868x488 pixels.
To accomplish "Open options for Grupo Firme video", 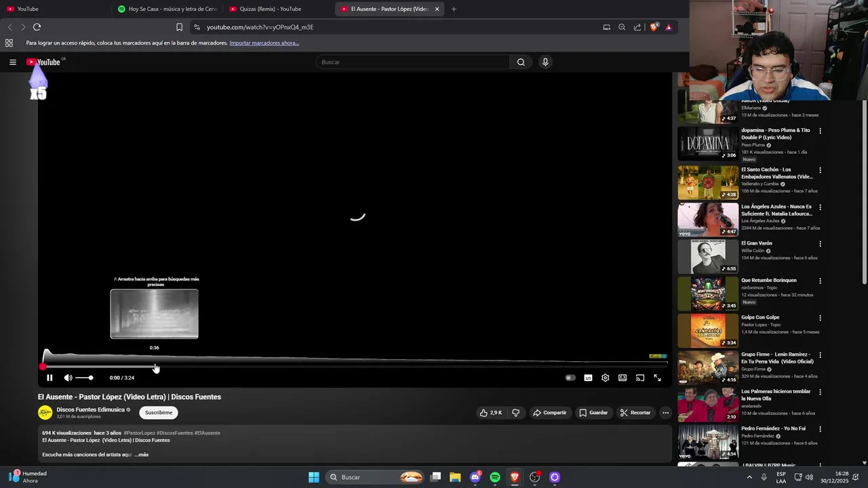I will click(x=820, y=355).
